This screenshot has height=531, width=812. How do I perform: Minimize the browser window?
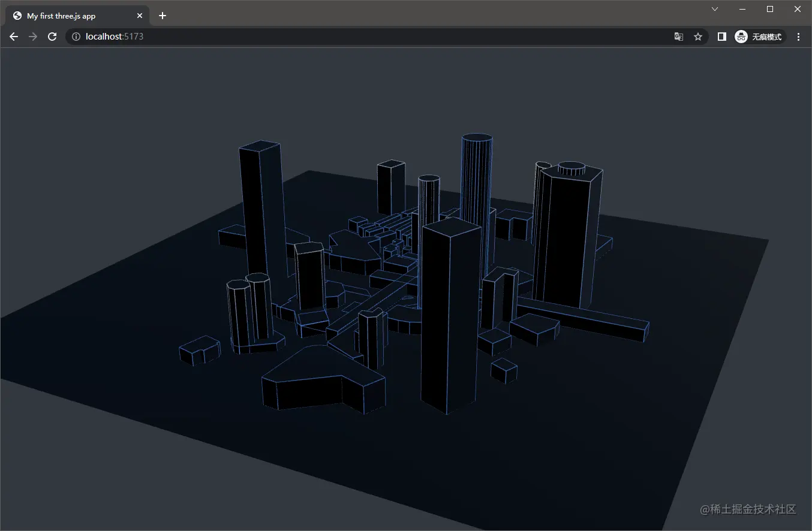click(x=742, y=9)
